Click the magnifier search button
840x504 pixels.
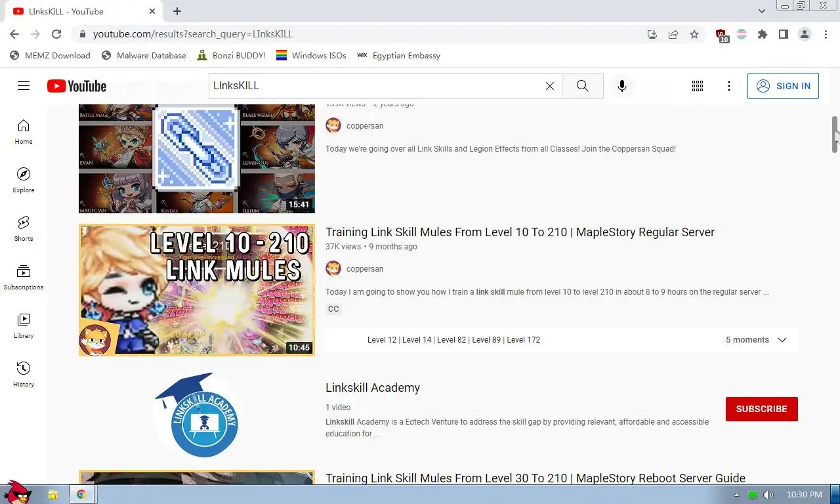tap(583, 86)
